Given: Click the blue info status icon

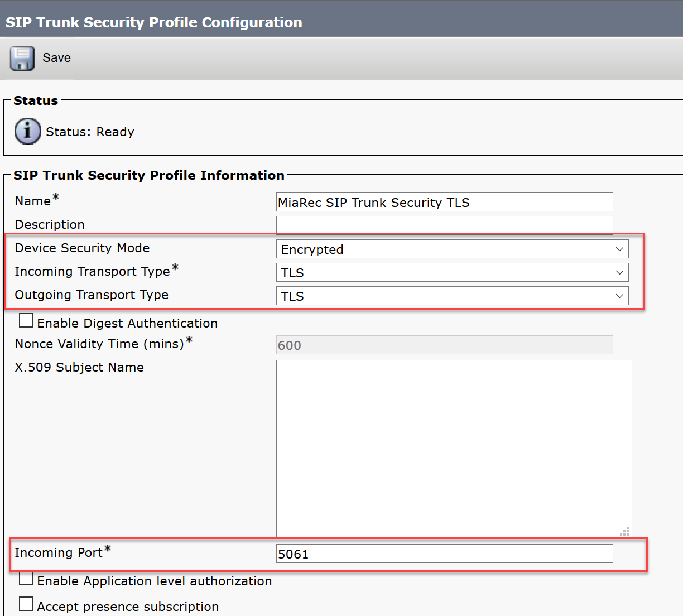Looking at the screenshot, I should pos(27,131).
